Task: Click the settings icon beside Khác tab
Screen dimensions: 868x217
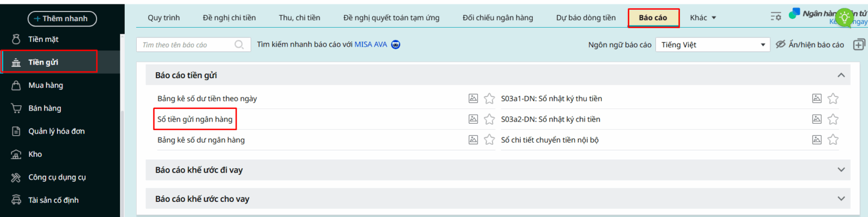Action: coord(776,17)
